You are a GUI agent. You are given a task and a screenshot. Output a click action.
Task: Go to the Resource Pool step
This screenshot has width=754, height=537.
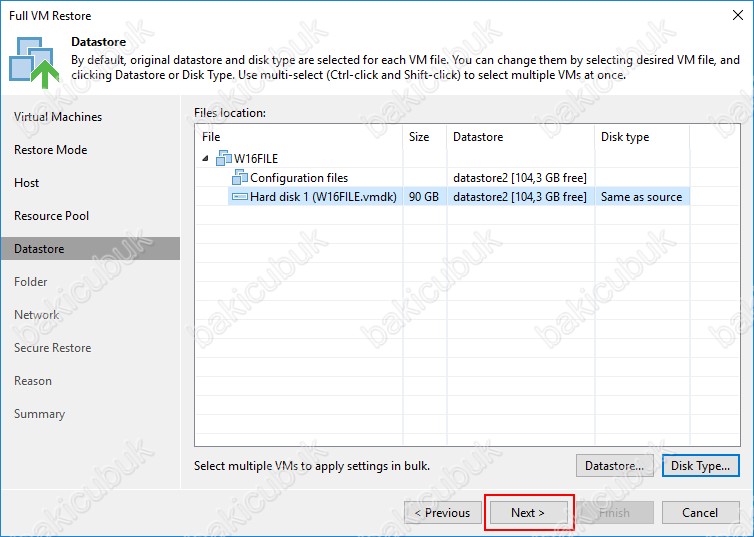click(x=51, y=216)
